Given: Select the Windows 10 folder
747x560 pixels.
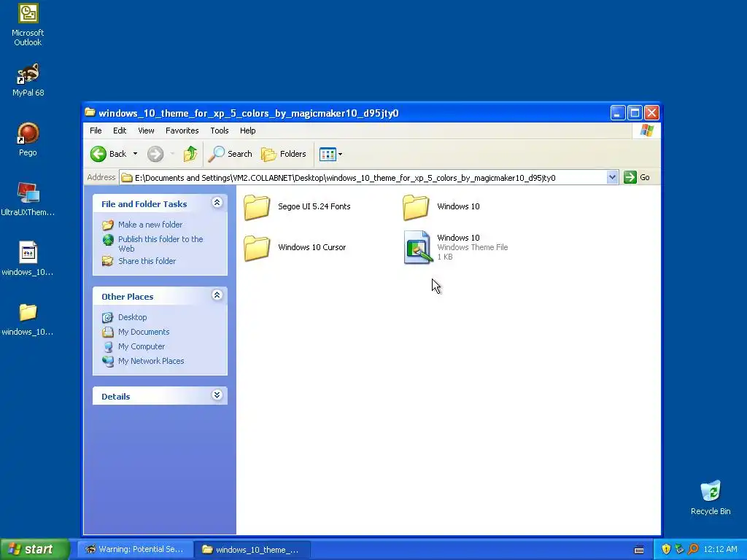Looking at the screenshot, I should pos(441,206).
